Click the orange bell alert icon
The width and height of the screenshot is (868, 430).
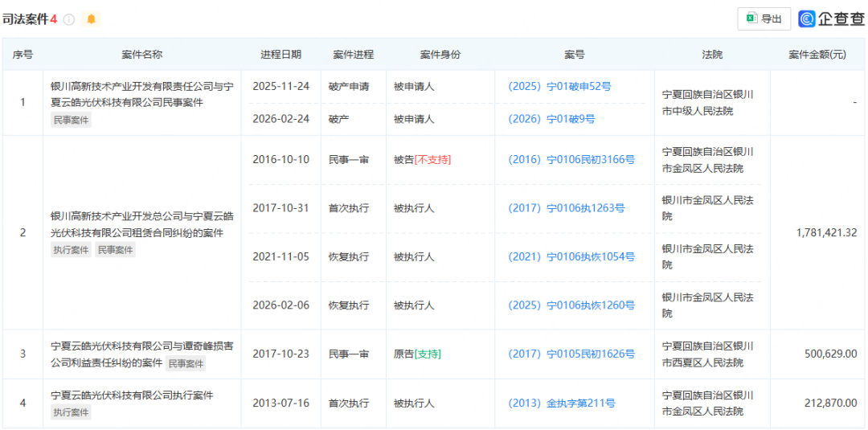pos(91,19)
